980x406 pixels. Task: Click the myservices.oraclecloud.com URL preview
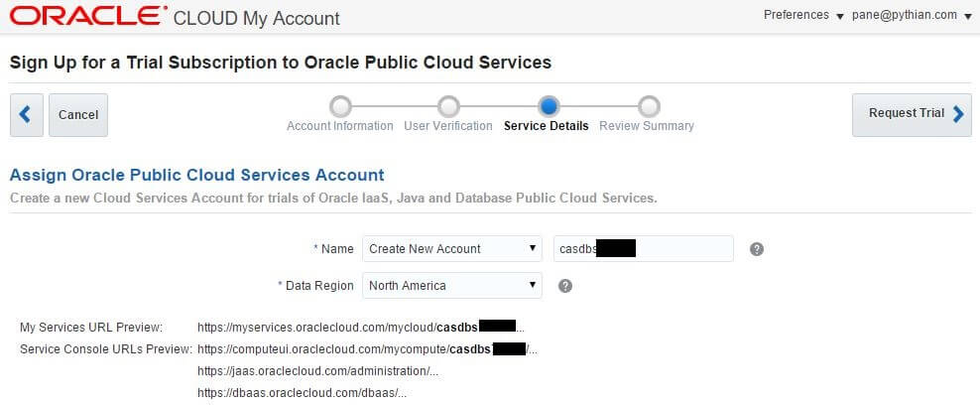357,327
